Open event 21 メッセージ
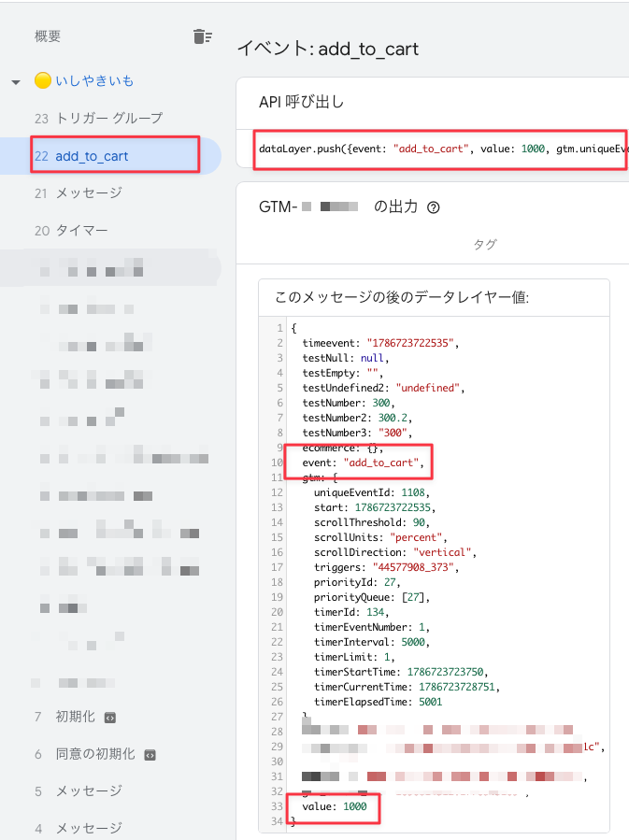The width and height of the screenshot is (629, 840). point(79,192)
